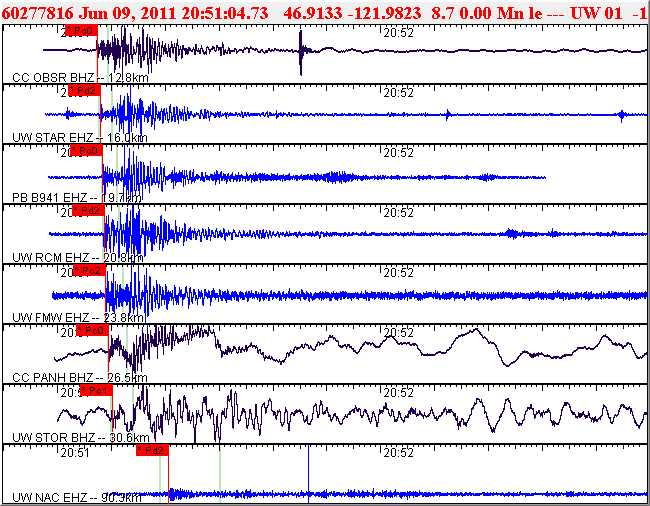Image resolution: width=650 pixels, height=506 pixels.
Task: Click the red P-pick flag on CC OBSR trace
Action: 83,31
